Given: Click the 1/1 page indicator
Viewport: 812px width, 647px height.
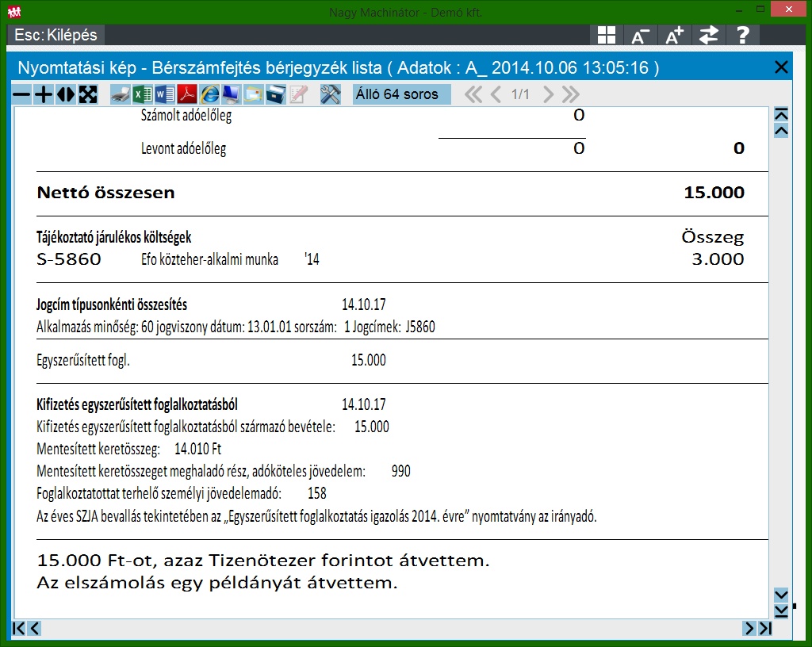Looking at the screenshot, I should (x=520, y=94).
